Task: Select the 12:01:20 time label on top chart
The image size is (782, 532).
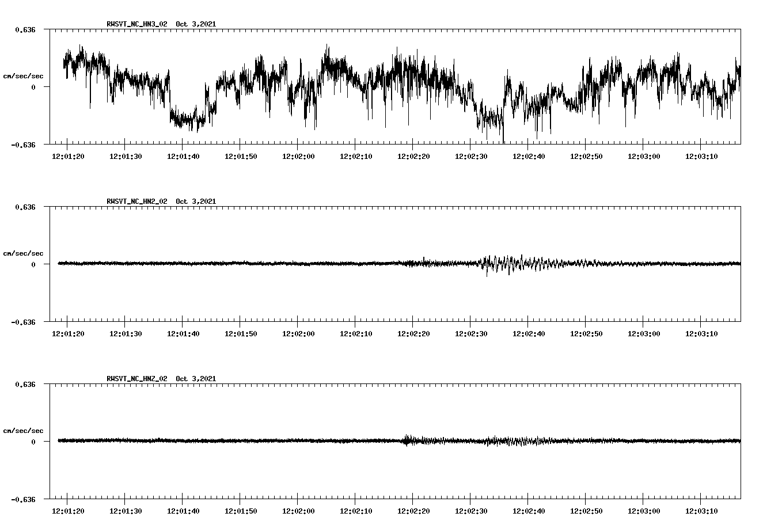Action: (68, 157)
